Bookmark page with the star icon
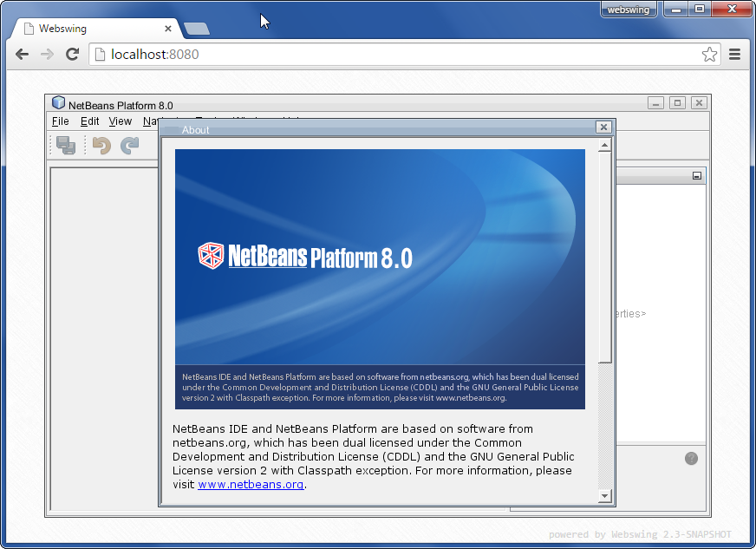This screenshot has width=756, height=549. pyautogui.click(x=709, y=54)
